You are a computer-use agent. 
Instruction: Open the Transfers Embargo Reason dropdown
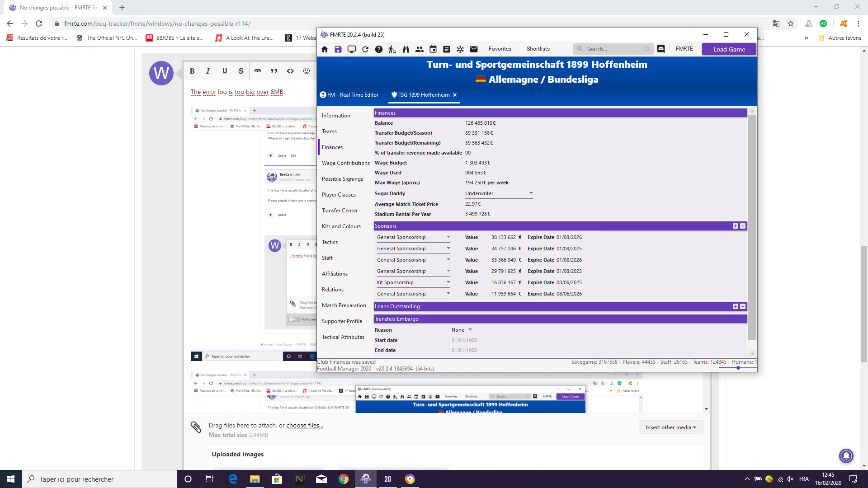[x=462, y=330]
